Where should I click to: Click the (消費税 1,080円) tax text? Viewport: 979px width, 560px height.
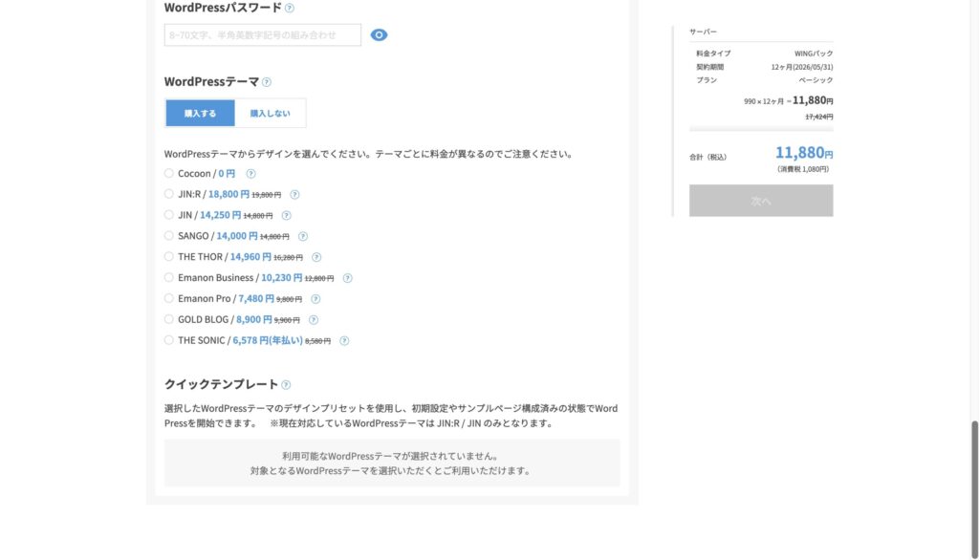[803, 169]
